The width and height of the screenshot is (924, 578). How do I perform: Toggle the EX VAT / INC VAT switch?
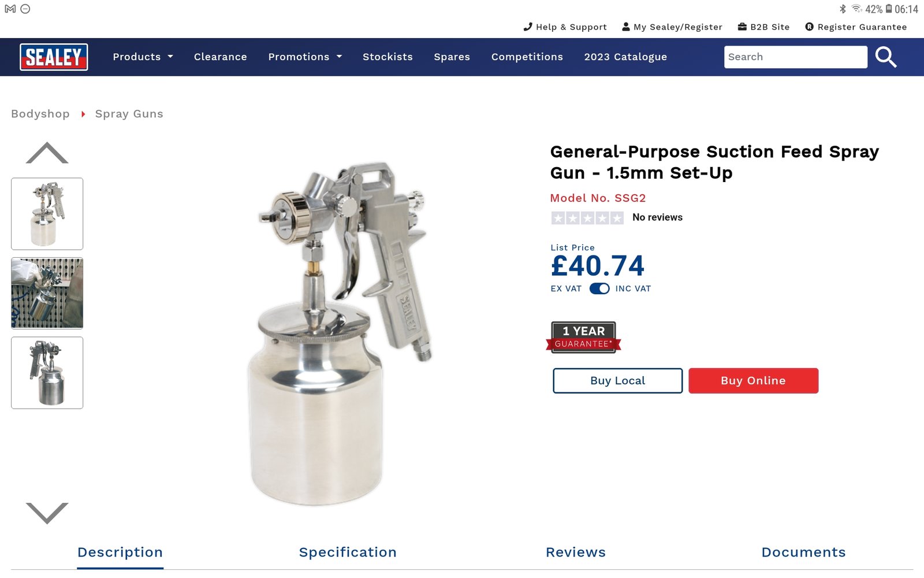[x=599, y=288]
